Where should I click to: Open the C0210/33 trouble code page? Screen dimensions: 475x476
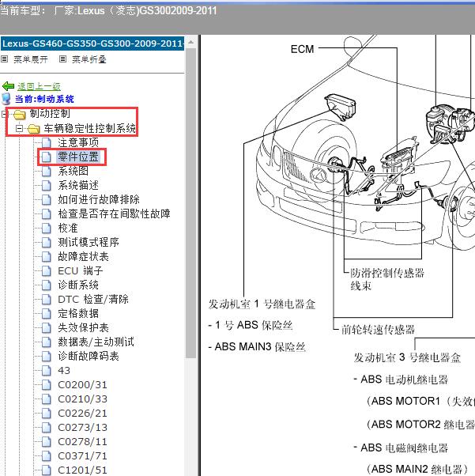pos(82,399)
